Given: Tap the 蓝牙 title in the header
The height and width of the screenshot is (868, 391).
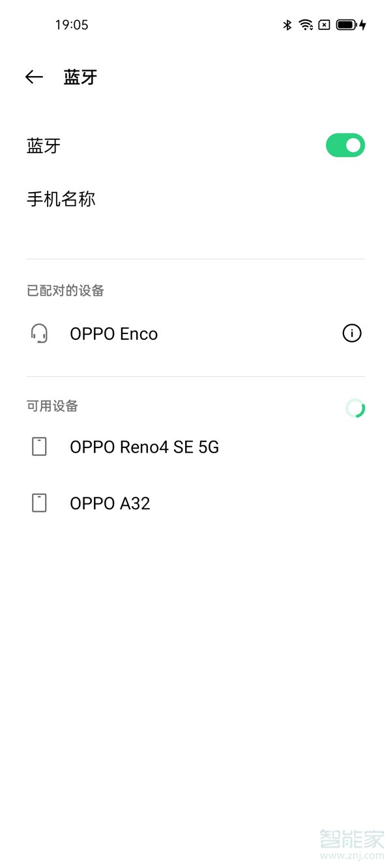Looking at the screenshot, I should [81, 77].
